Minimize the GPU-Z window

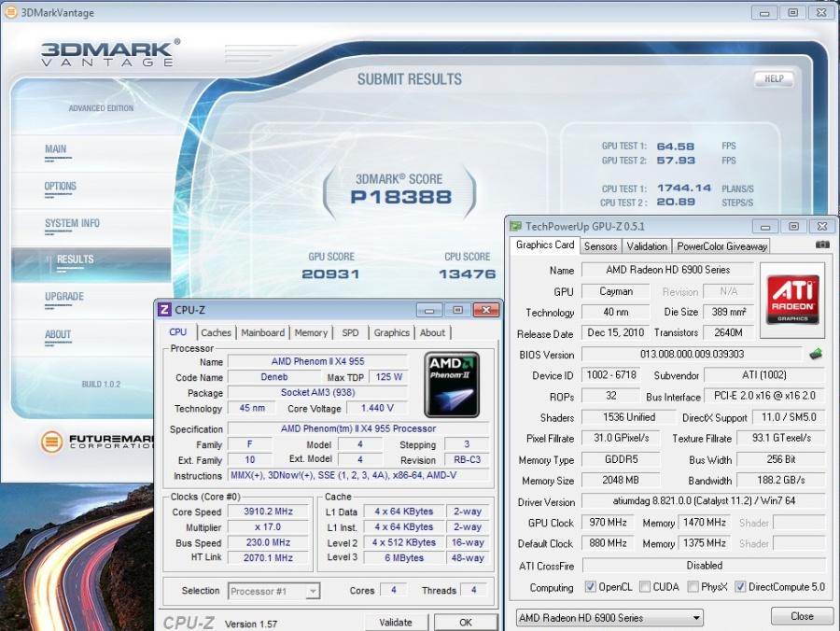pyautogui.click(x=765, y=227)
